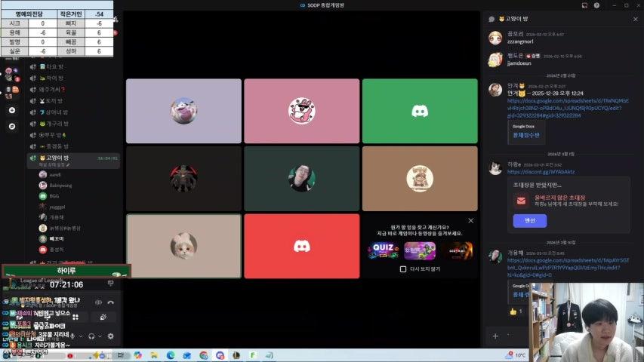Image resolution: width=644 pixels, height=362 pixels.
Task: Add attachment with chat plus icon
Action: (495, 336)
